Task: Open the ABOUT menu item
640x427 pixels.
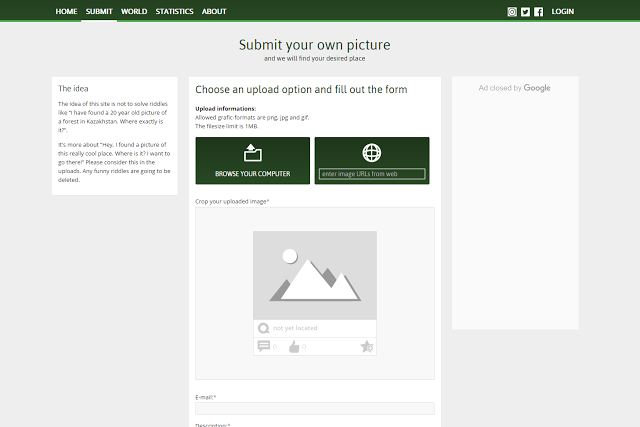Action: click(x=214, y=11)
